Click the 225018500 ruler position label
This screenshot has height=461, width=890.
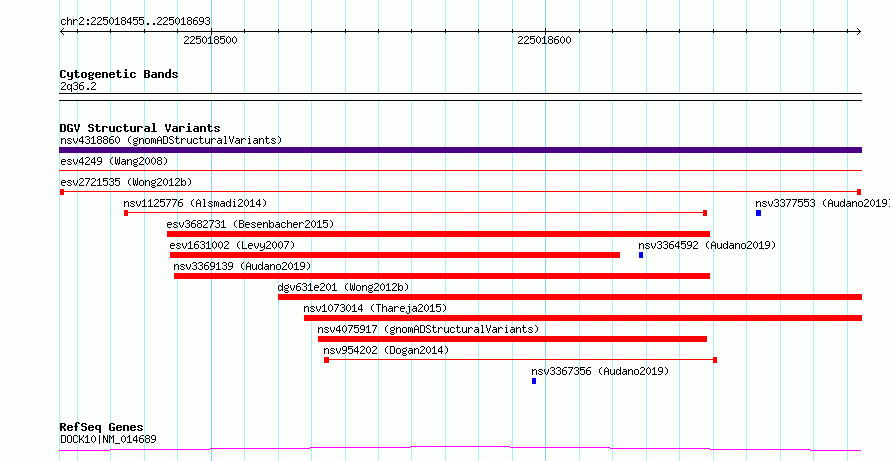coord(211,40)
